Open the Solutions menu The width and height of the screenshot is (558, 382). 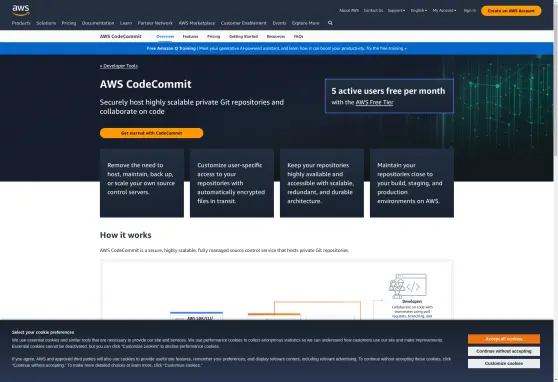tap(46, 23)
